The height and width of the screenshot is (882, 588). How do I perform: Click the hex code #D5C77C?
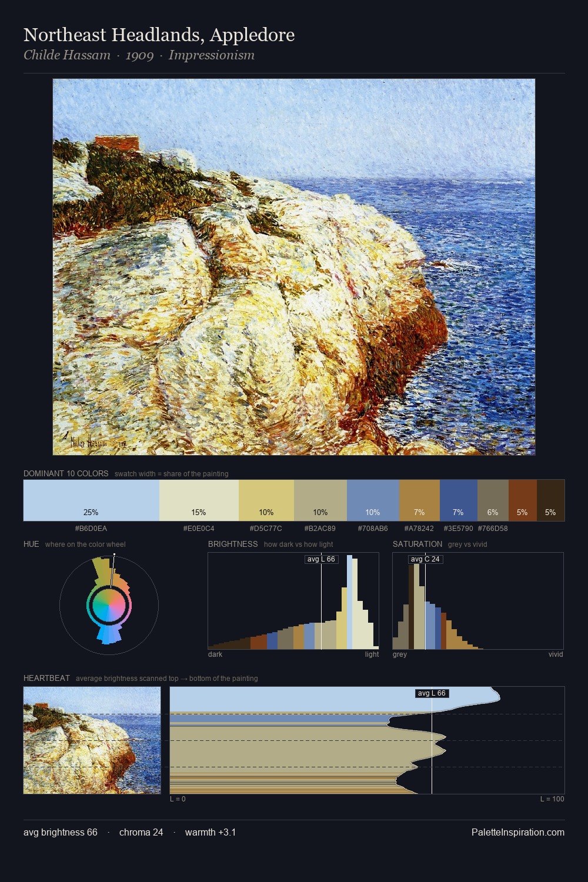coord(266,529)
